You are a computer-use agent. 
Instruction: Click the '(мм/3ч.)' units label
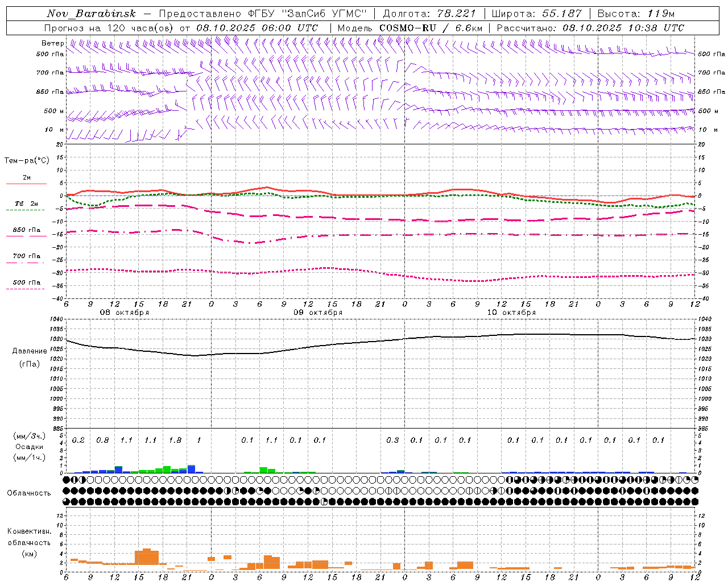coord(28,436)
